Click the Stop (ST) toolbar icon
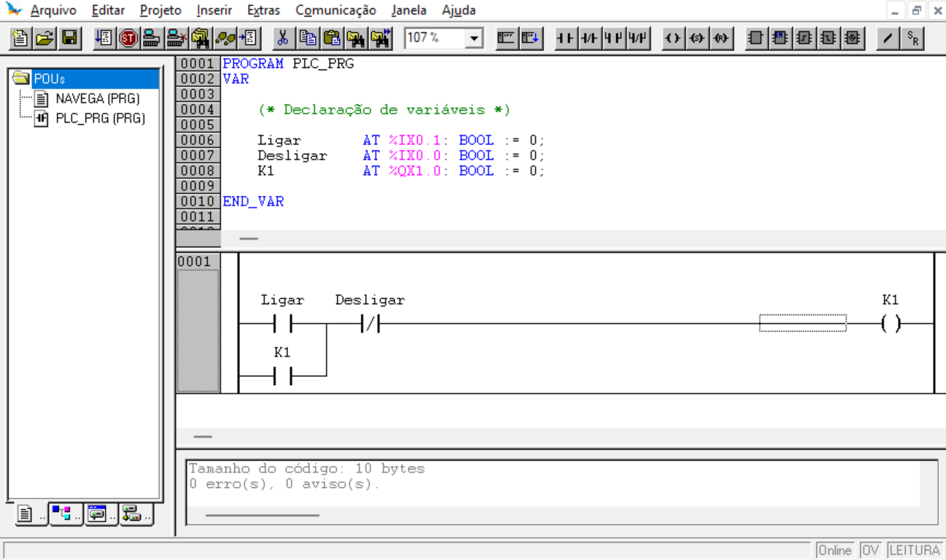Viewport: 946px width, 560px height. (x=128, y=38)
